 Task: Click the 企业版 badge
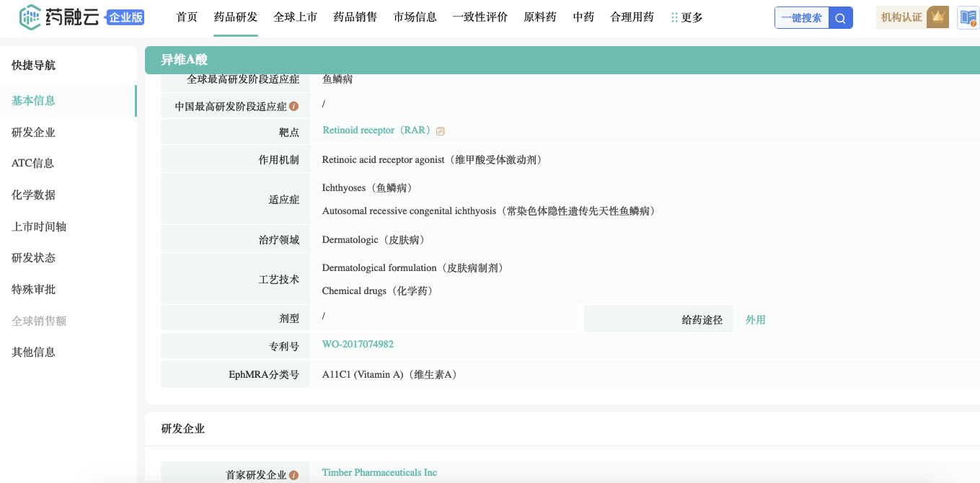click(124, 18)
